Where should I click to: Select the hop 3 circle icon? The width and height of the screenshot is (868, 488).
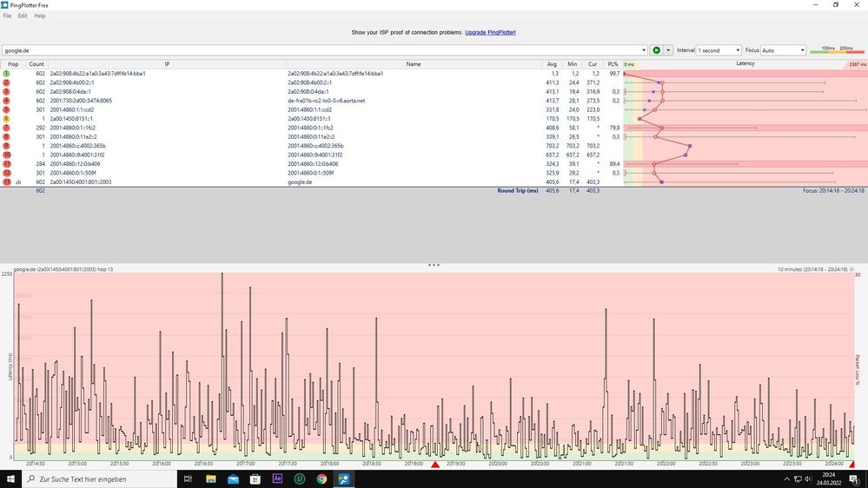point(6,92)
